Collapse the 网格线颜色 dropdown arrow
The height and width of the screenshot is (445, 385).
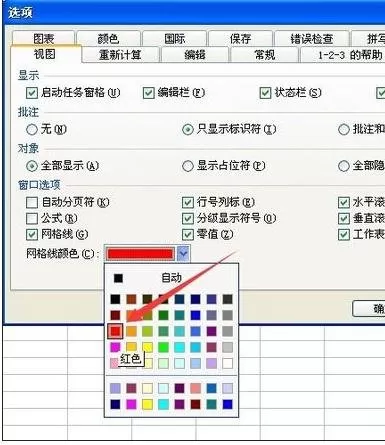tap(183, 254)
